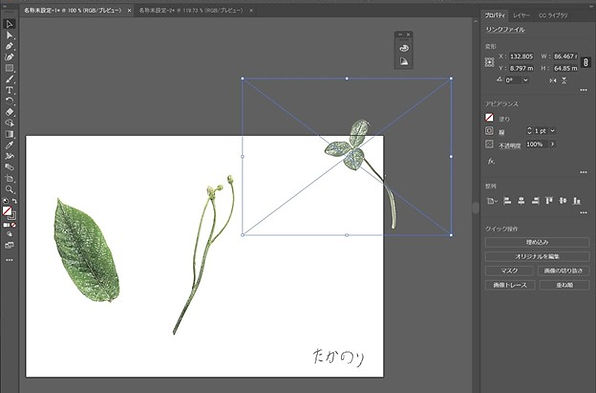Select the Eyedropper tool
596x393 pixels.
(10, 145)
